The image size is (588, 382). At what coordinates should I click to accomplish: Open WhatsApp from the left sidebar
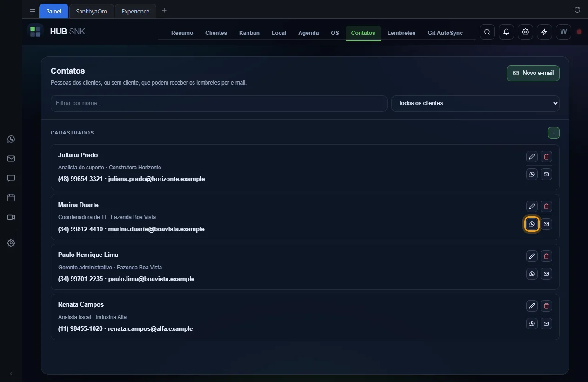(x=11, y=139)
